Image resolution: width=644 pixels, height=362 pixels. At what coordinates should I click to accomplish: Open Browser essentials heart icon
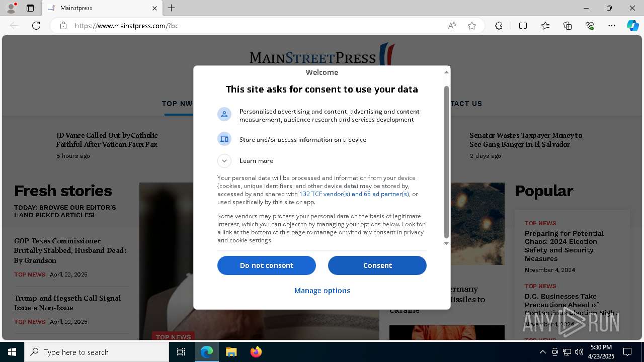click(x=590, y=26)
